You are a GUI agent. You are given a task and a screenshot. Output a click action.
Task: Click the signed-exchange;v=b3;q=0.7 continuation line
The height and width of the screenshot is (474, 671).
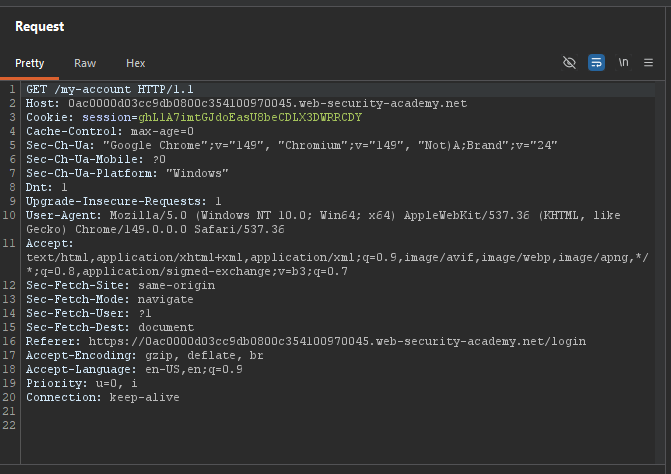coord(187,271)
